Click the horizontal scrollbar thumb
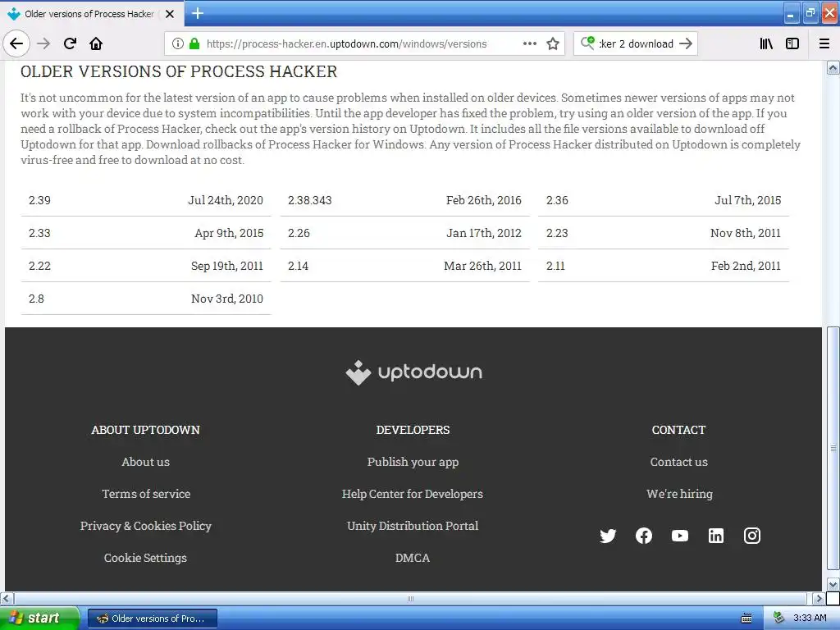840x630 pixels. coord(410,598)
